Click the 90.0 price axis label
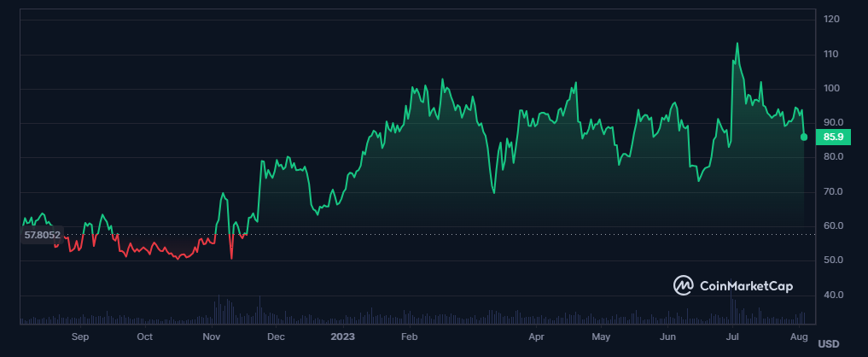Image resolution: width=868 pixels, height=357 pixels. pyautogui.click(x=833, y=122)
